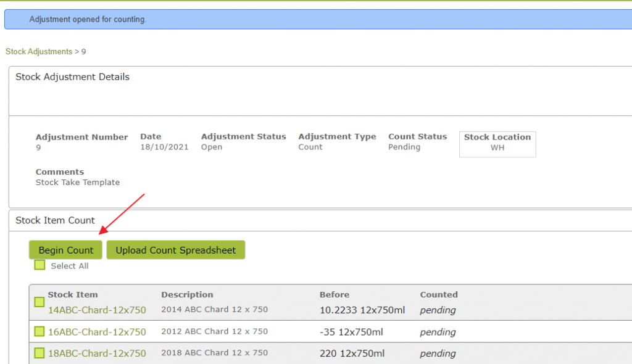
Task: Select breadcrumb item 9
Action: click(x=83, y=51)
